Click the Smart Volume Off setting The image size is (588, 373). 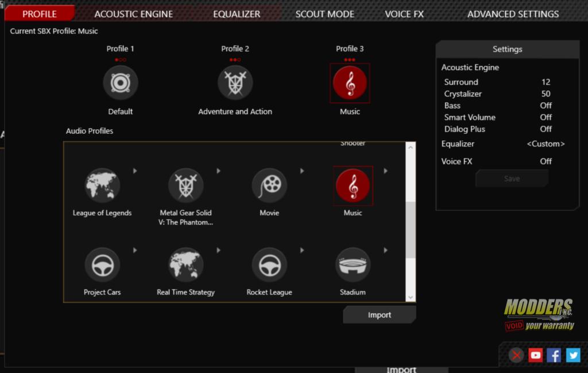click(546, 117)
